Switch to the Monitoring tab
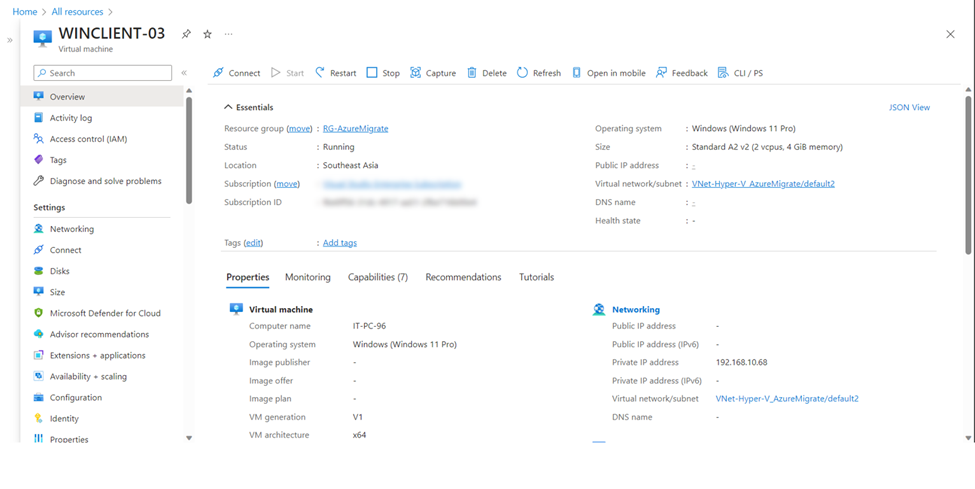975x489 pixels. [308, 277]
